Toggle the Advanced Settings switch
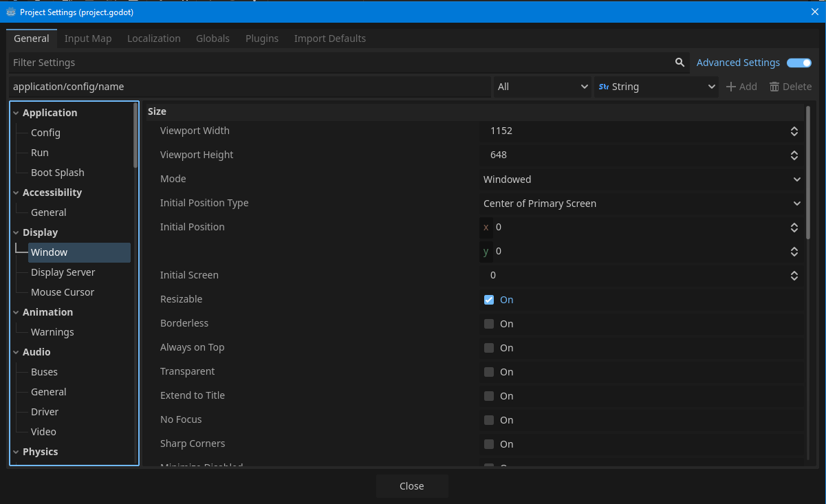 [798, 63]
